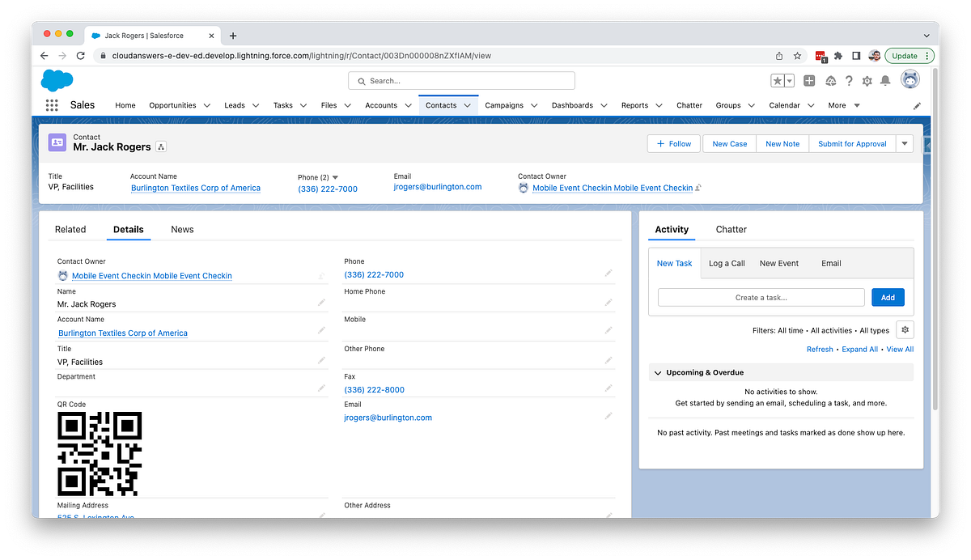Click the favorites star icon
The height and width of the screenshot is (560, 971).
tap(776, 80)
